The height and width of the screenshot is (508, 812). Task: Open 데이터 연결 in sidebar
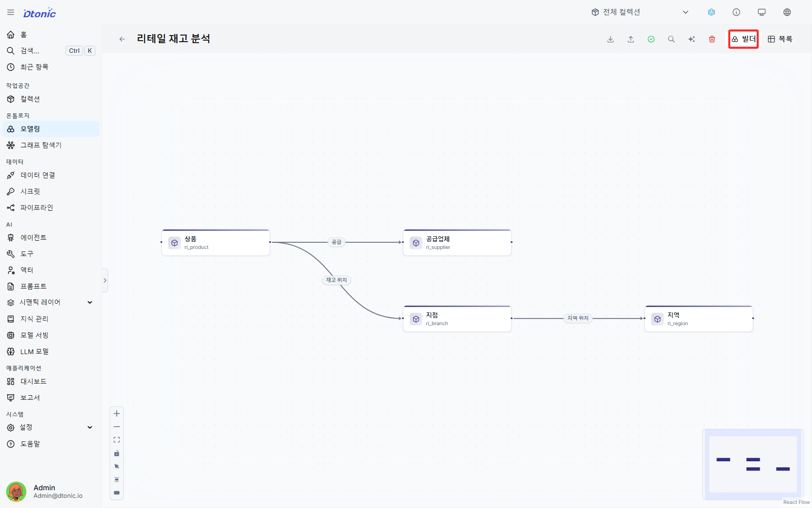(51, 175)
